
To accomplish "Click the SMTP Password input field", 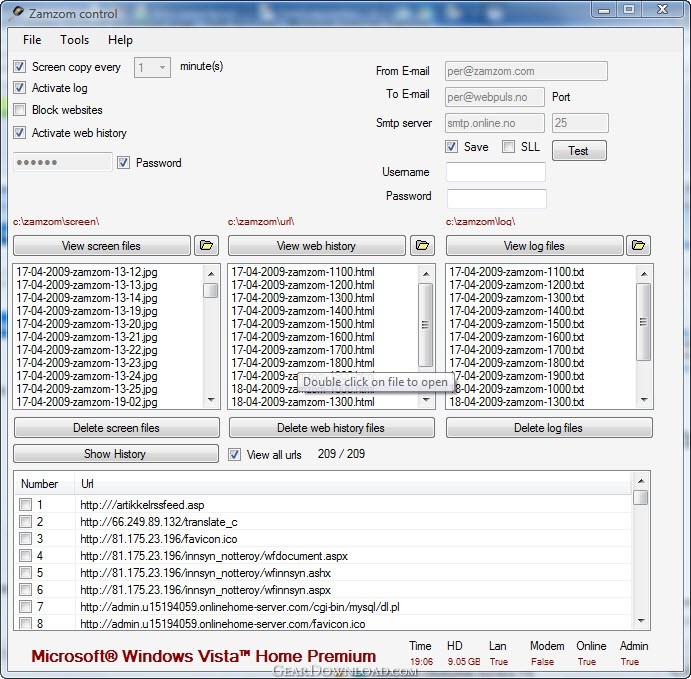I will pos(497,199).
